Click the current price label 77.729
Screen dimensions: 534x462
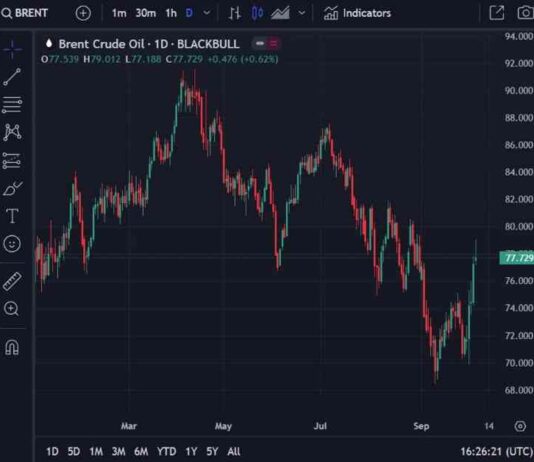[x=516, y=258]
